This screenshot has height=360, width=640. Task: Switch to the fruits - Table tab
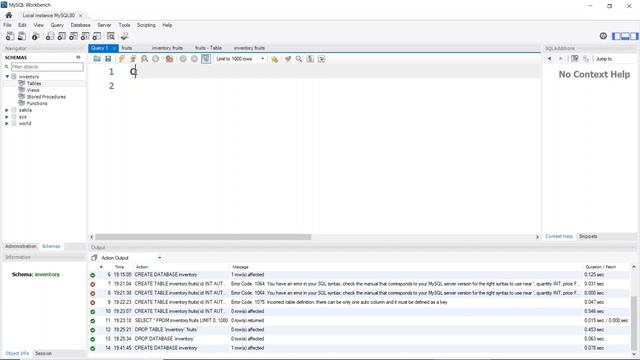[208, 48]
